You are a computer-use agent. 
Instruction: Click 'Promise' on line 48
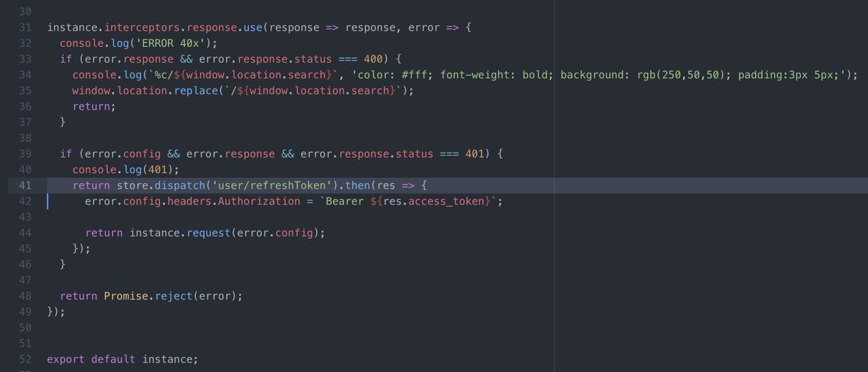[x=126, y=296]
